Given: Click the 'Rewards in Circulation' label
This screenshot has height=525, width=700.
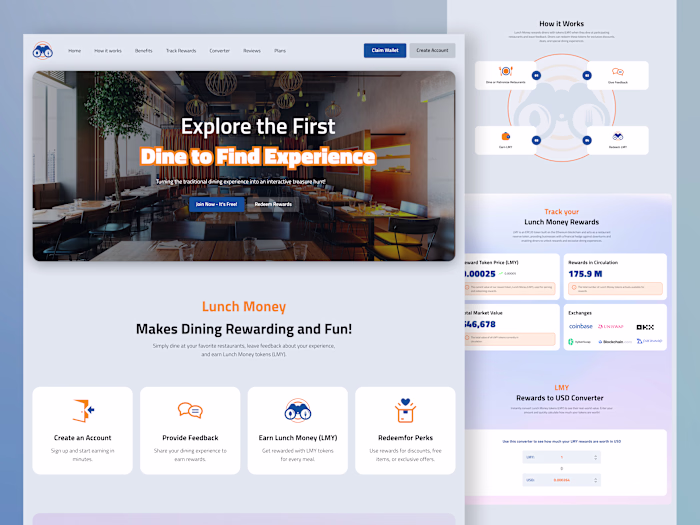Looking at the screenshot, I should (x=593, y=262).
